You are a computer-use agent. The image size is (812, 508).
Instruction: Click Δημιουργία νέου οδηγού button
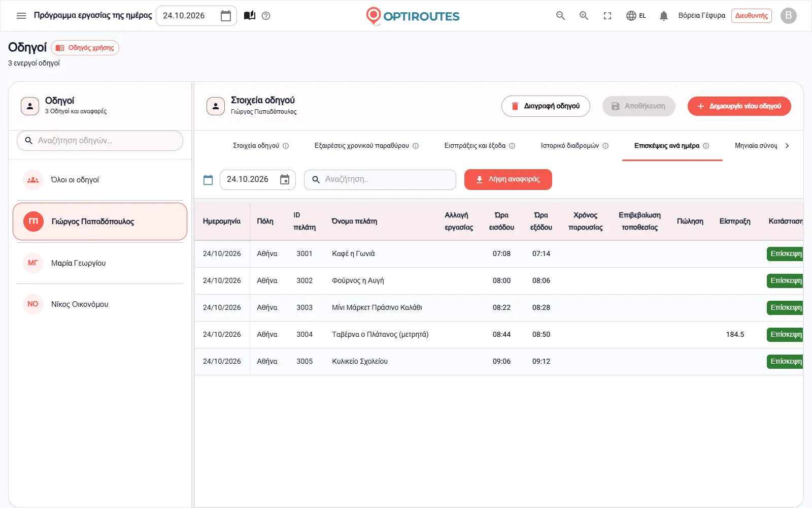coord(739,106)
